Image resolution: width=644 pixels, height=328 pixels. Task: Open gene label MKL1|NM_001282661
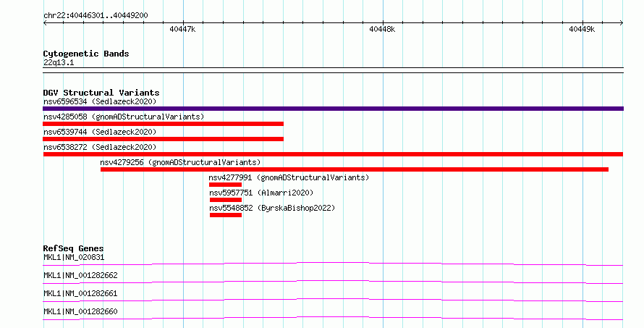(80, 294)
